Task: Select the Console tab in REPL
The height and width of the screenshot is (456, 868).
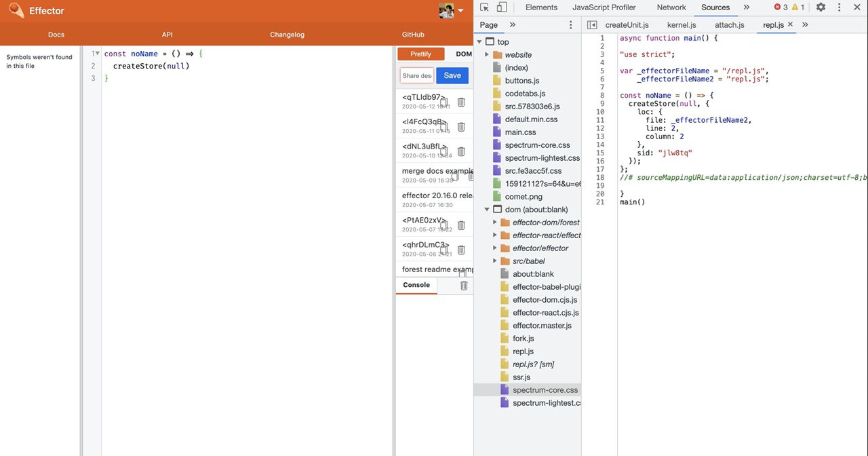Action: tap(416, 285)
